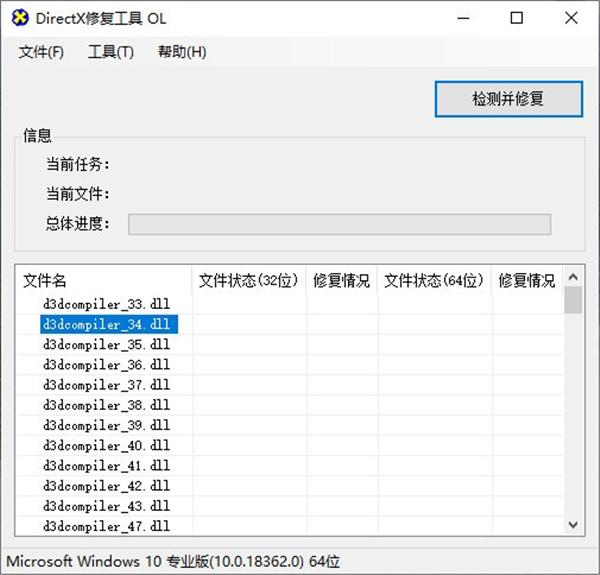Click the last 修复情况 column header after 64位

527,280
